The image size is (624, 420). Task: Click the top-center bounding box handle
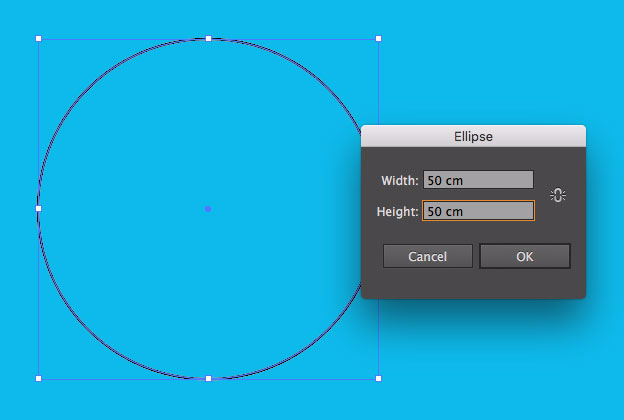[x=208, y=39]
